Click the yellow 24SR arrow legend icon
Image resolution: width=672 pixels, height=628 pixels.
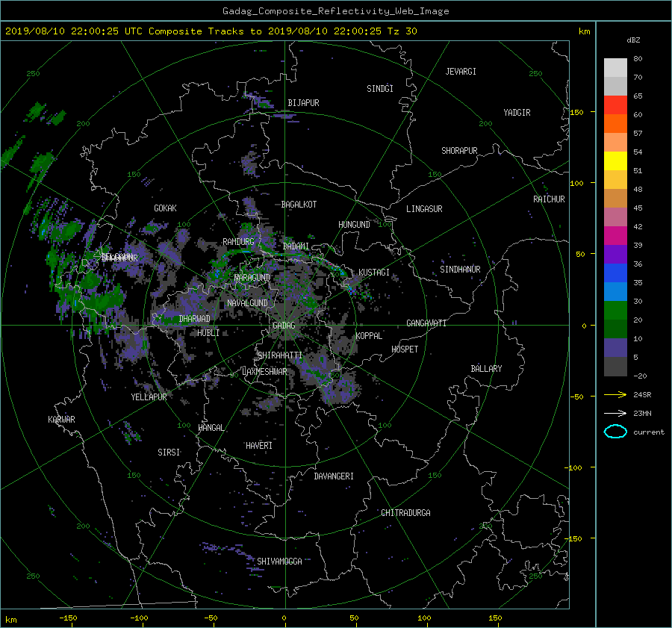(615, 395)
